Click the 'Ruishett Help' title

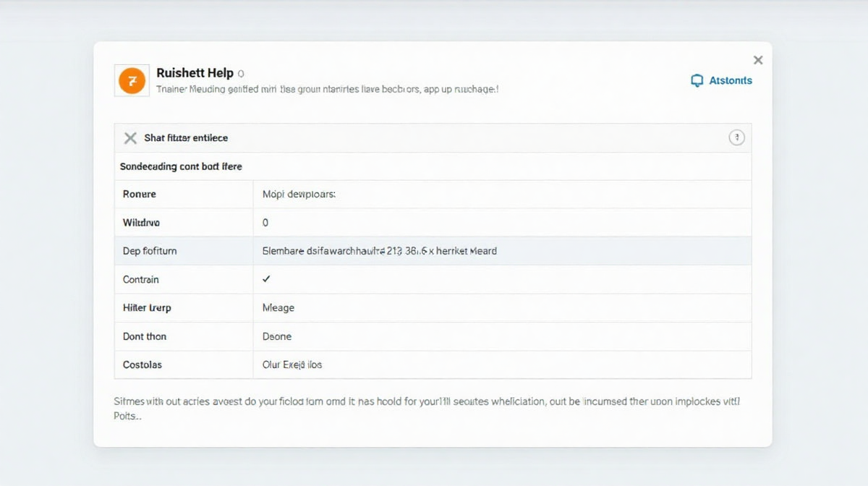click(x=195, y=73)
